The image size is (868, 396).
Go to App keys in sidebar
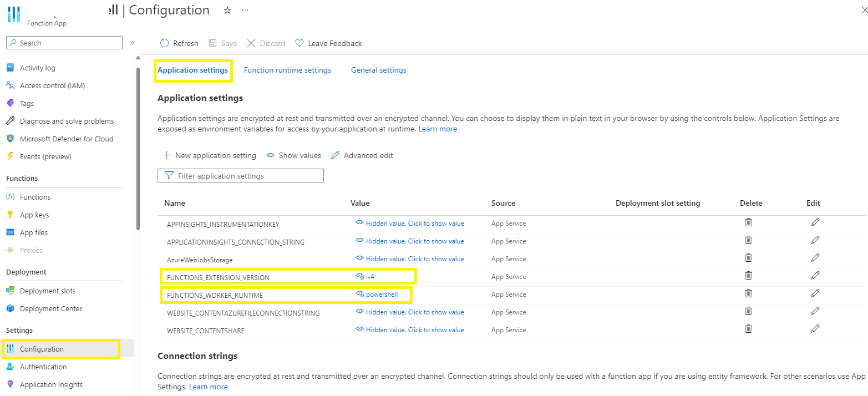click(34, 215)
